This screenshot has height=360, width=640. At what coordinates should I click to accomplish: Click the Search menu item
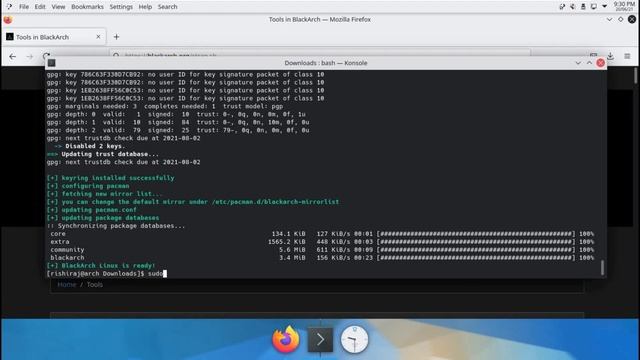(167, 7)
